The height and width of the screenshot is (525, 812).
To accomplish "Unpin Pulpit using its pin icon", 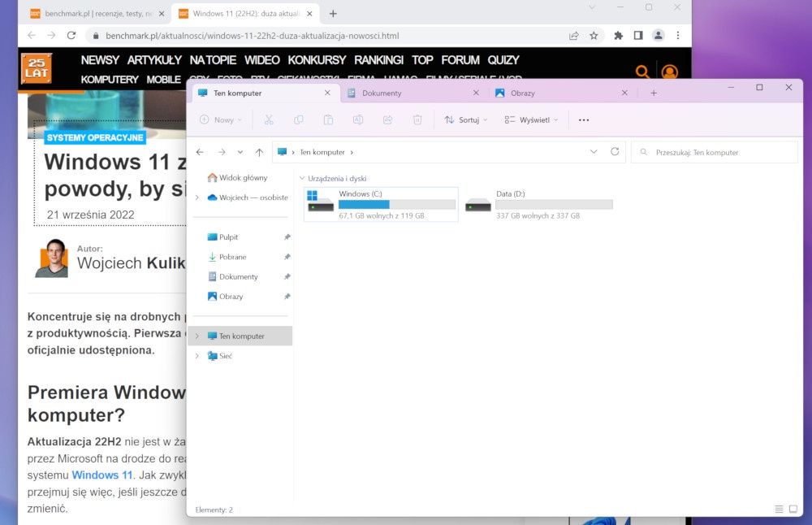I will 287,236.
